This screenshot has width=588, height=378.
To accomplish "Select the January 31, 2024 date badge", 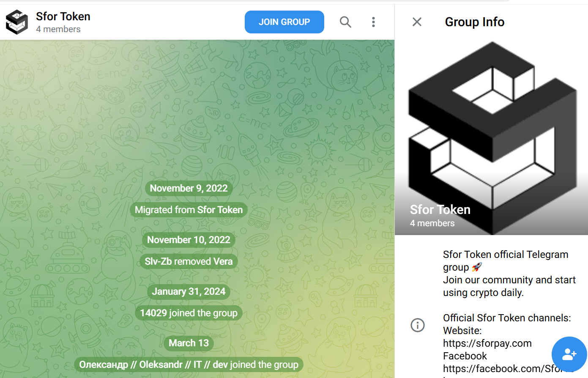I will point(189,292).
